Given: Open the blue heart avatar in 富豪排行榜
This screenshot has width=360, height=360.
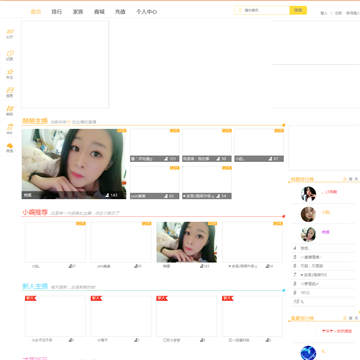Looking at the screenshot, I should (x=308, y=353).
